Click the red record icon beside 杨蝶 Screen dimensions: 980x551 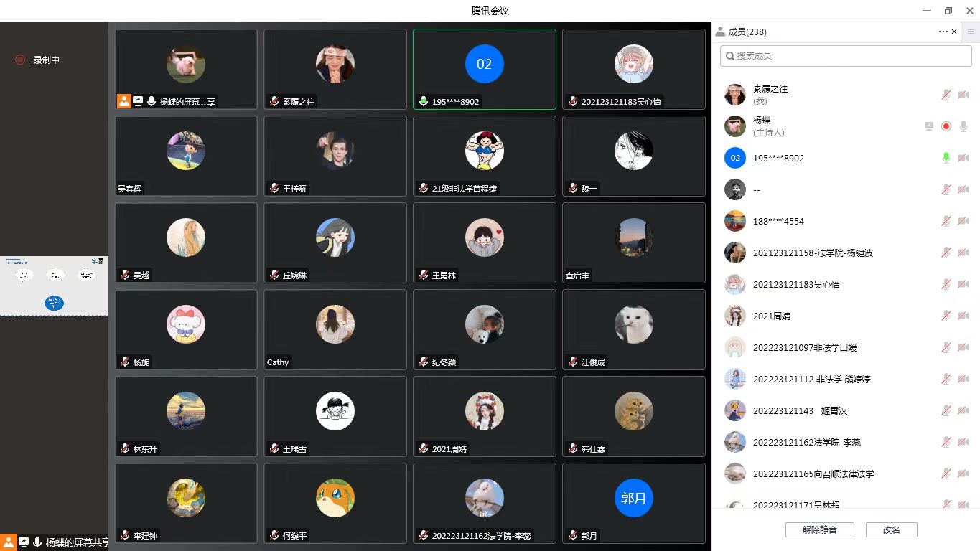pos(946,126)
